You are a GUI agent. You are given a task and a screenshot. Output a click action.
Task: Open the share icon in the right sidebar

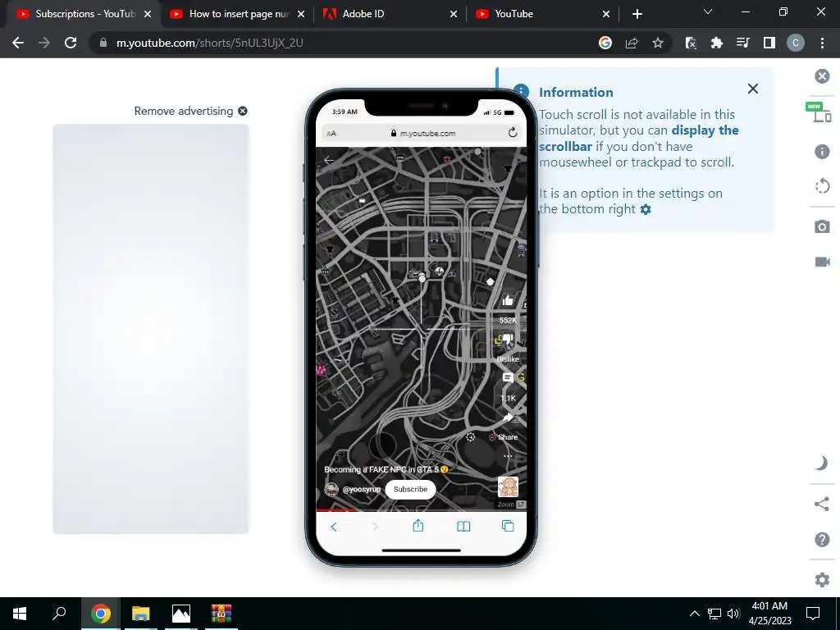[x=822, y=504]
